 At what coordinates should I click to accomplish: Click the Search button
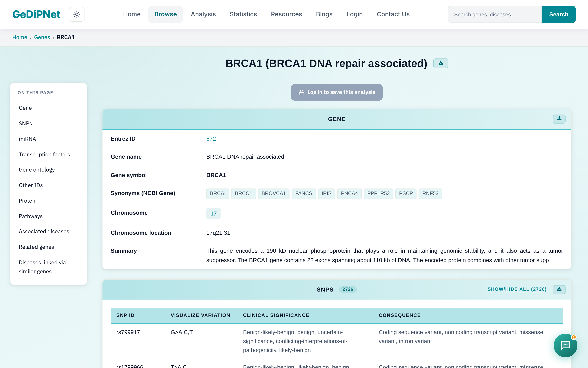click(x=559, y=14)
